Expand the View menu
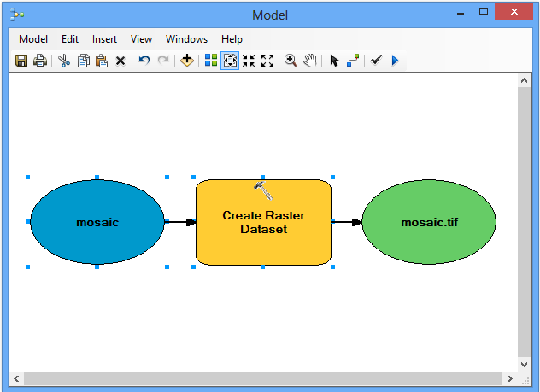Image resolution: width=540 pixels, height=392 pixels. pos(141,39)
